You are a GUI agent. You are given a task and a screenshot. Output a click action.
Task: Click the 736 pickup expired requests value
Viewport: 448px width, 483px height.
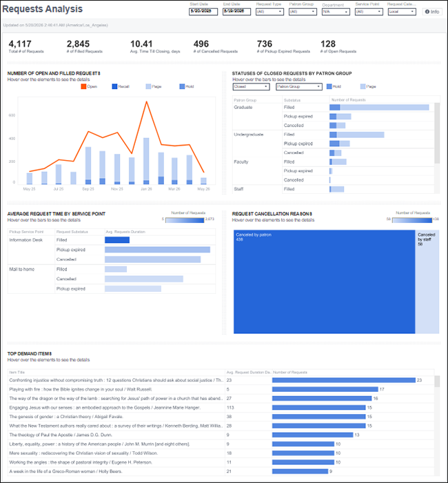click(265, 43)
